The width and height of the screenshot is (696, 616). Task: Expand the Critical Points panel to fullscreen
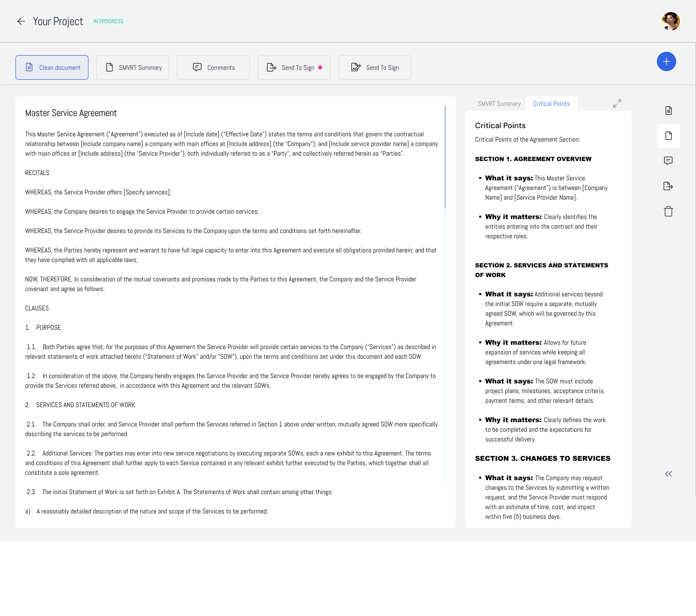(x=617, y=103)
